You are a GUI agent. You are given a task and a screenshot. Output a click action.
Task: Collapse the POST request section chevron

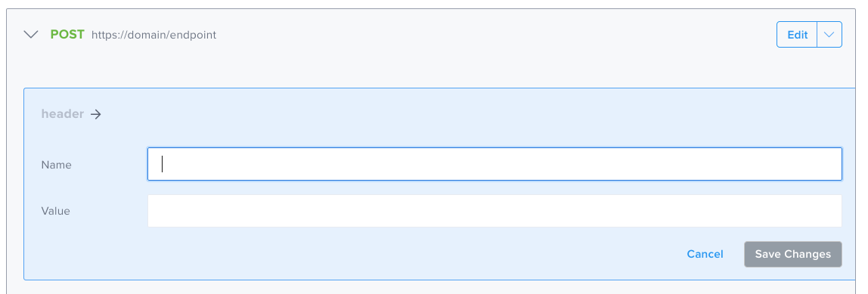(x=31, y=34)
